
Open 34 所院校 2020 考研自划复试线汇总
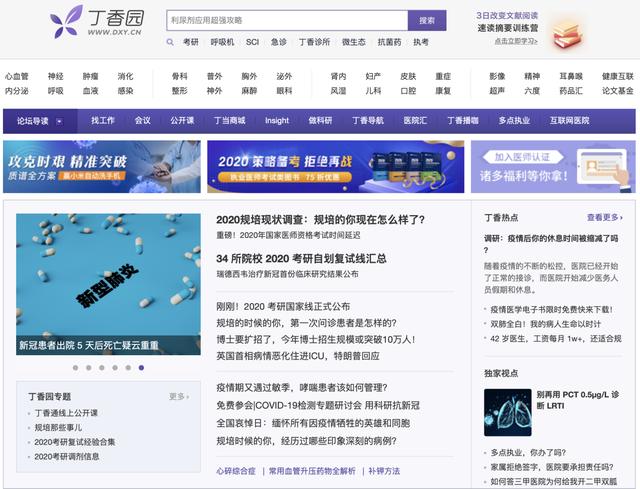(x=301, y=258)
